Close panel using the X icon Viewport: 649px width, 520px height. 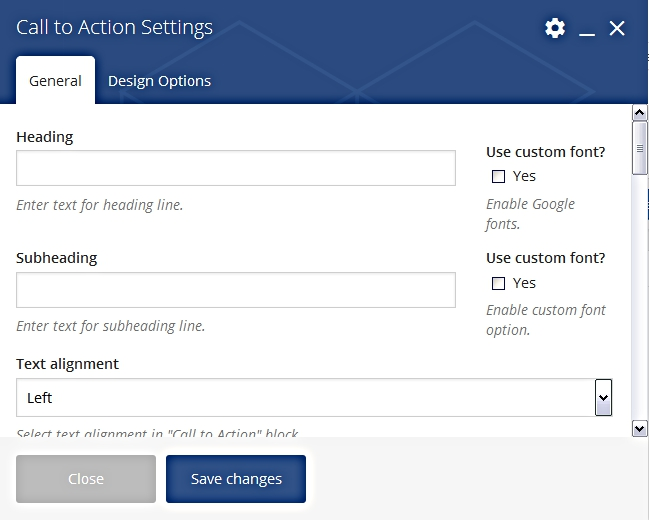click(617, 28)
